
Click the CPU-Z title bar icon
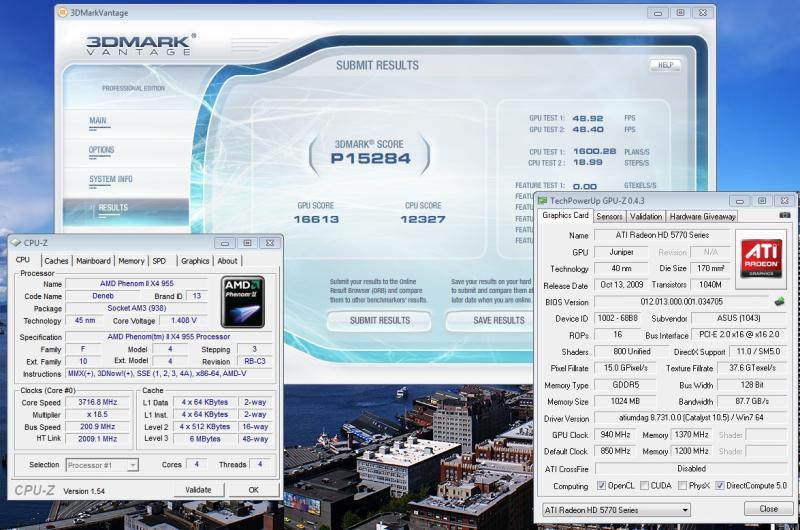(x=17, y=242)
